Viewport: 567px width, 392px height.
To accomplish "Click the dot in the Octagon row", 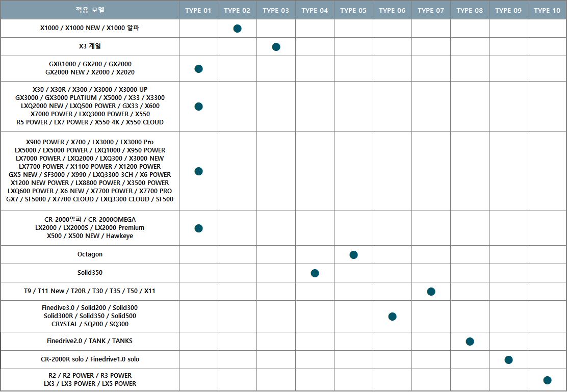I will point(354,254).
